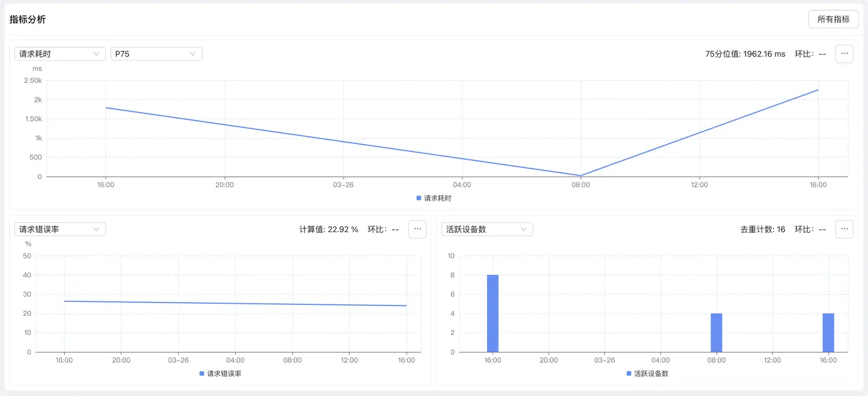Open the 所有指标 button

click(833, 19)
